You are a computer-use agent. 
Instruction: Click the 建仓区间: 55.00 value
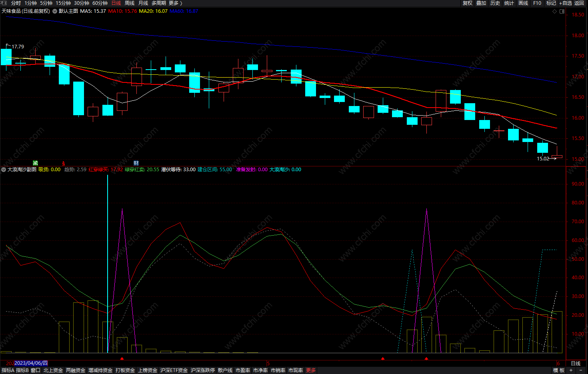(x=215, y=170)
